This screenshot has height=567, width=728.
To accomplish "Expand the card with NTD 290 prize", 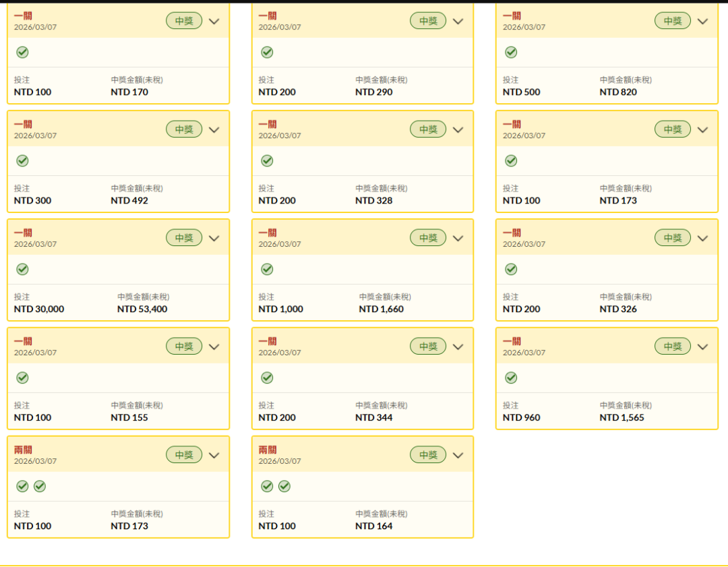I will tap(458, 21).
